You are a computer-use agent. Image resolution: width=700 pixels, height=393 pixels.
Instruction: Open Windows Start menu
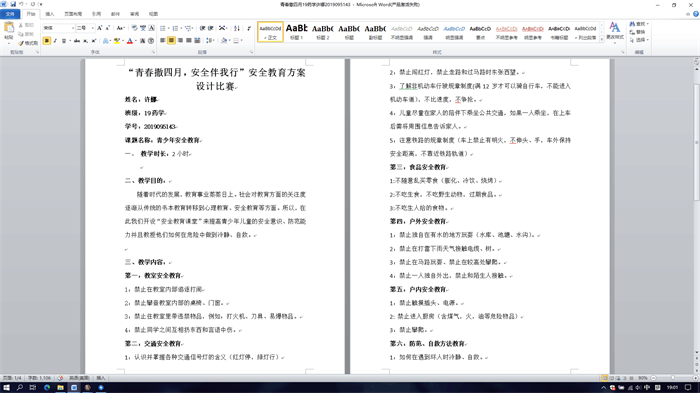pos(6,388)
